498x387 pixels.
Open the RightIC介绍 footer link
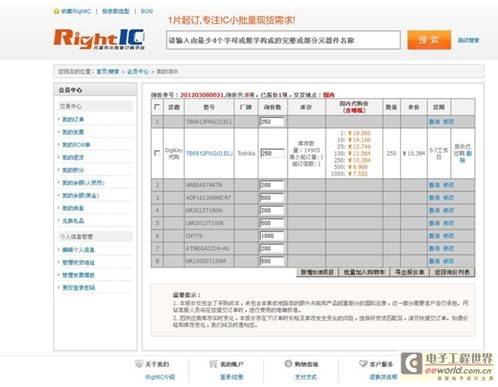tap(160, 377)
